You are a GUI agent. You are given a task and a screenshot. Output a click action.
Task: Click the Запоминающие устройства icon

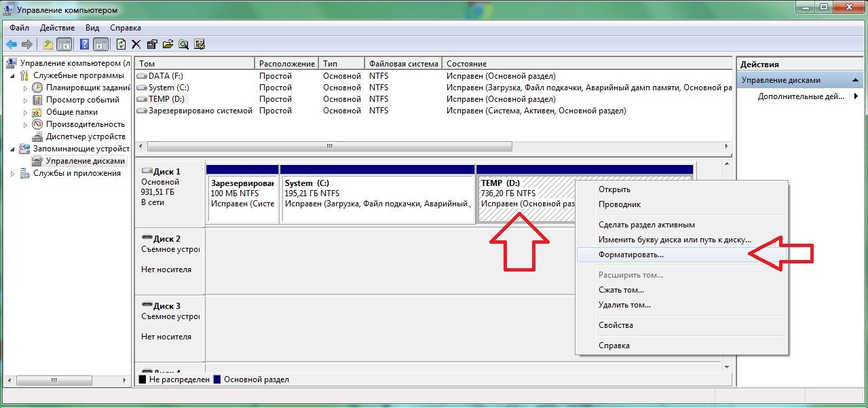pyautogui.click(x=25, y=149)
